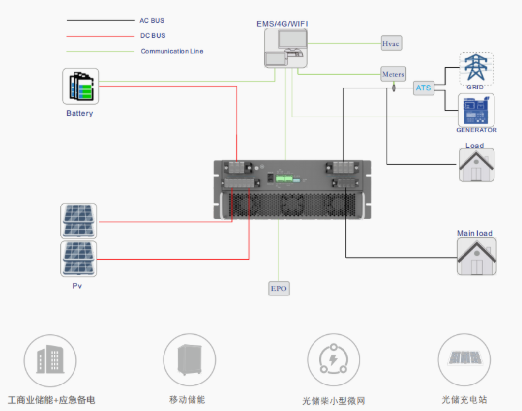
Task: Click the GRID transmission tower icon
Action: pos(476,68)
